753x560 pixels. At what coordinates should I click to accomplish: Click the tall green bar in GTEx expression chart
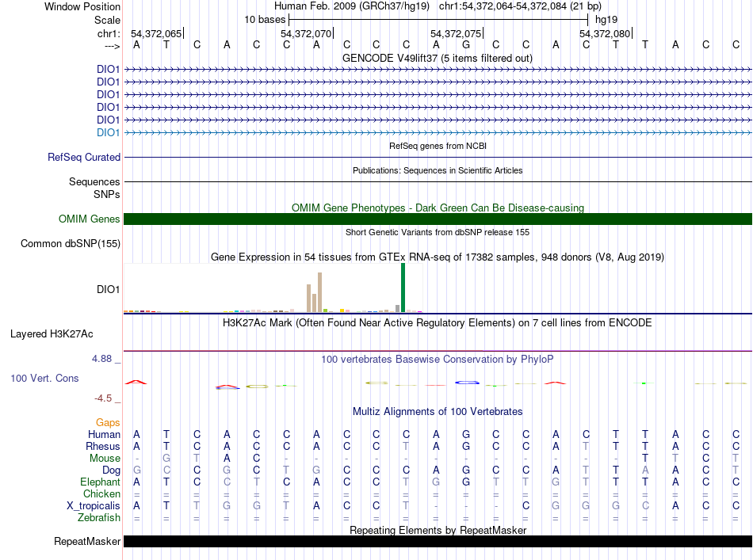[x=403, y=288]
